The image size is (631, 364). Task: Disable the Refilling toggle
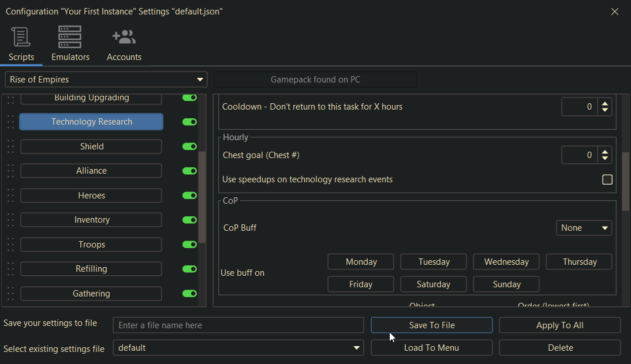(189, 269)
